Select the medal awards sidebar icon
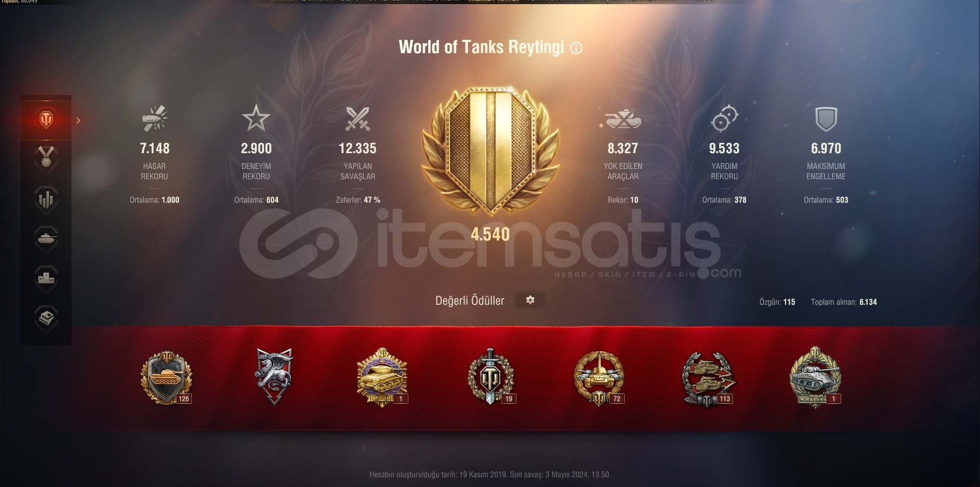This screenshot has width=980, height=487. [46, 159]
